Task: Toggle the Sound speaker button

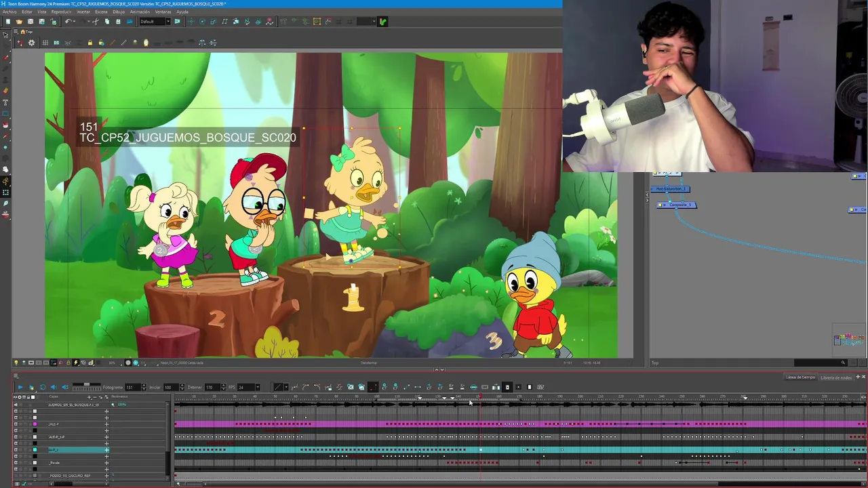Action: (54, 387)
